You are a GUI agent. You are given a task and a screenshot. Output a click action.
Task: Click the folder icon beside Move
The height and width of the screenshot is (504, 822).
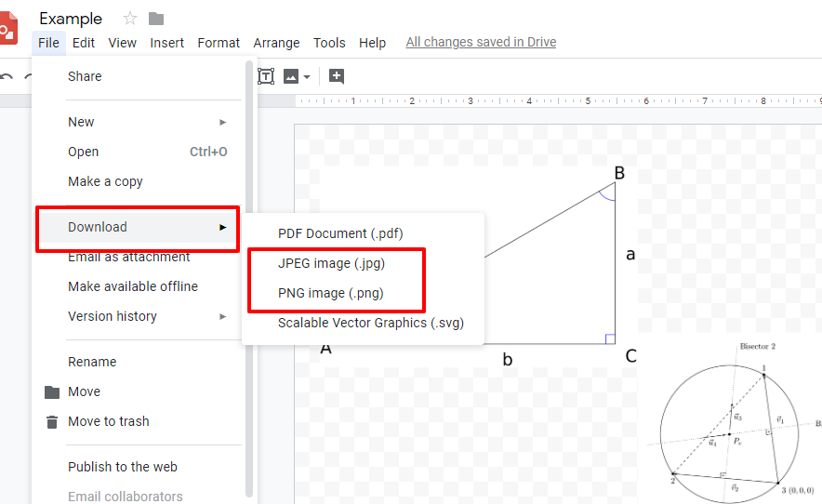pos(52,391)
